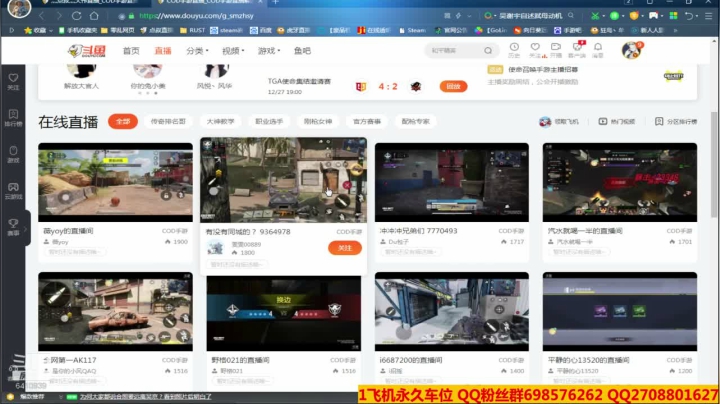Open the 汽水就喝一半的直播间 thumbnail

(619, 182)
